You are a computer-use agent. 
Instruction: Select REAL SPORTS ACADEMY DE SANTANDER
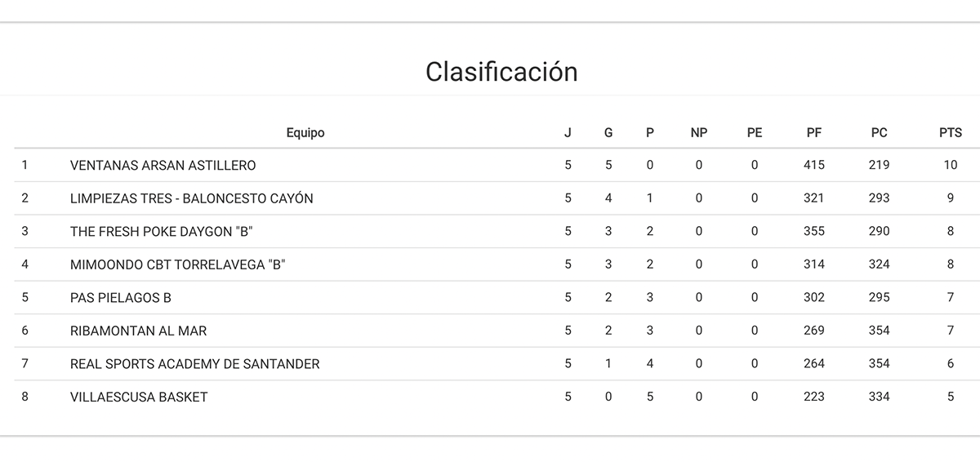click(x=195, y=364)
